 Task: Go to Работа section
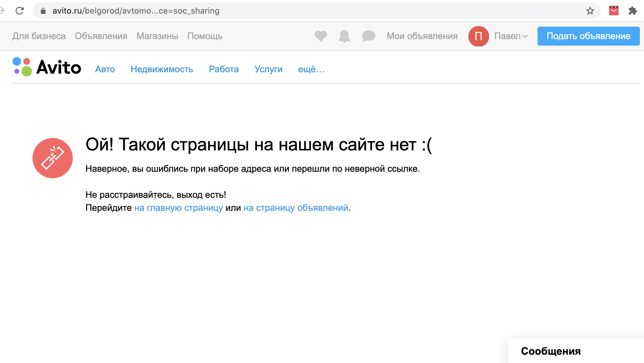224,69
